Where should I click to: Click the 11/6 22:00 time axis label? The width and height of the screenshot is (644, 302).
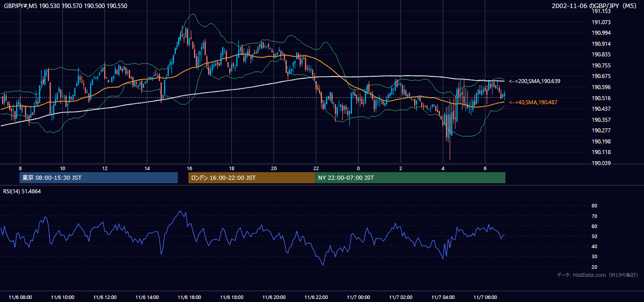[316, 297]
